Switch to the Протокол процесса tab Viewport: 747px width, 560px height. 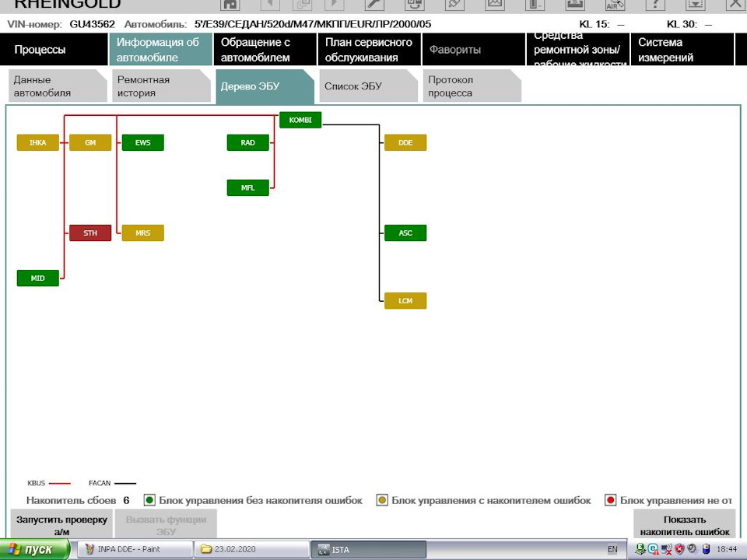(x=472, y=86)
